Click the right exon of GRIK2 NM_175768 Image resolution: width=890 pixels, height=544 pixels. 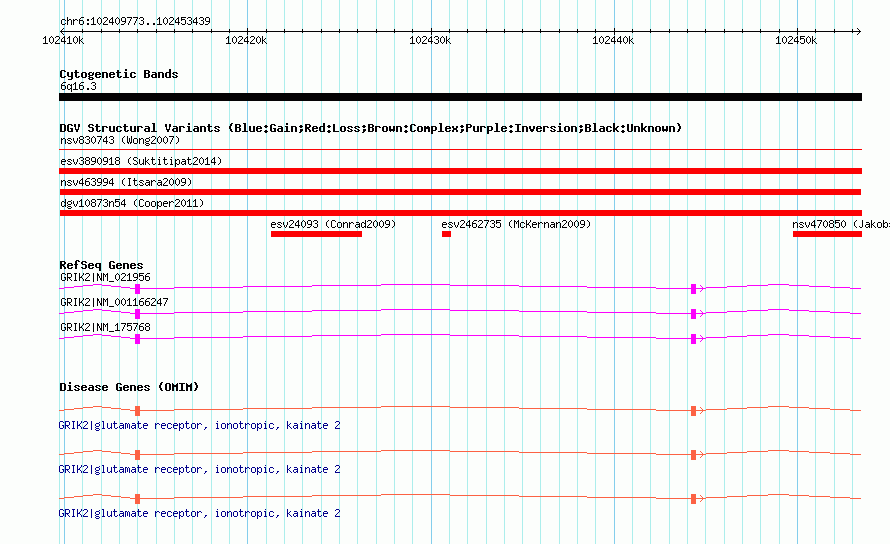point(693,339)
